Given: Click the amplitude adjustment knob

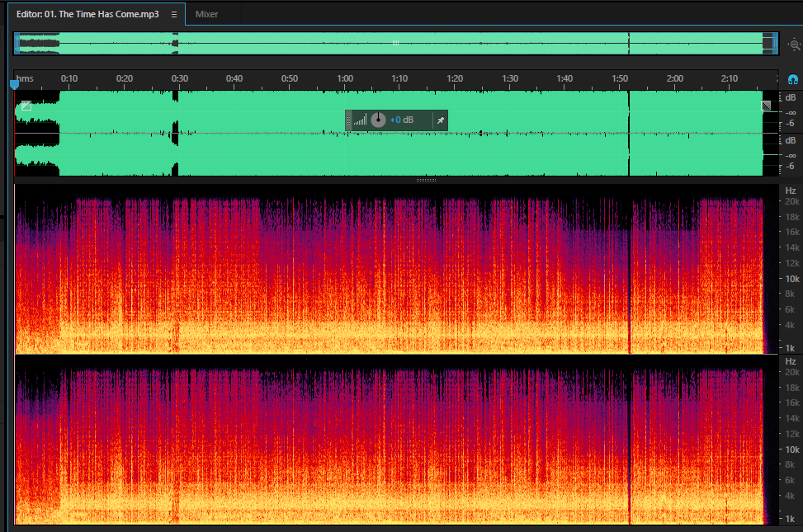Looking at the screenshot, I should pyautogui.click(x=378, y=120).
